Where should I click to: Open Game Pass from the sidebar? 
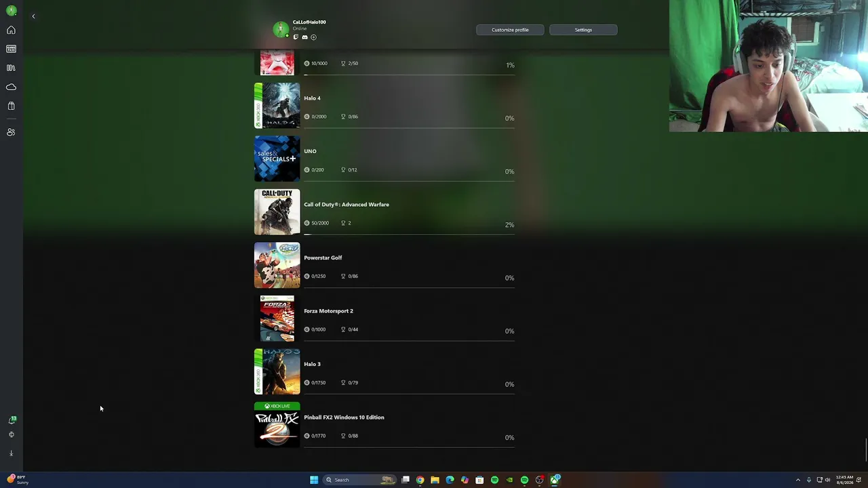11,49
